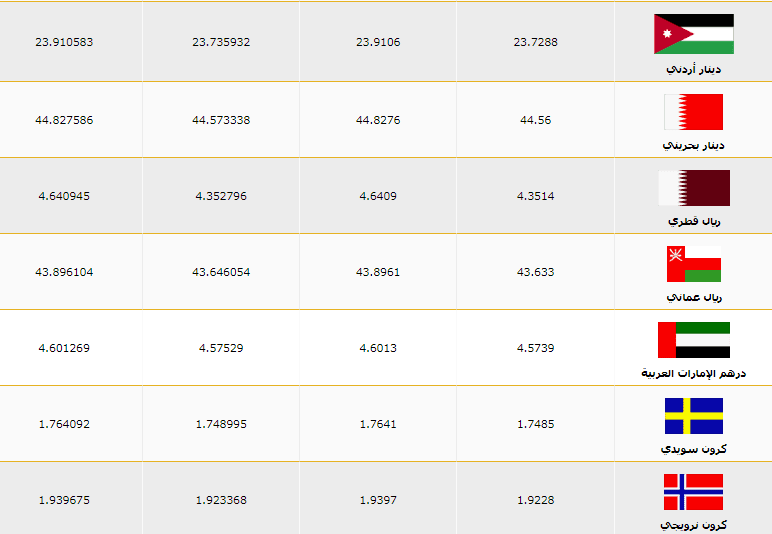
Task: Click the Oman flag icon
Action: (694, 264)
